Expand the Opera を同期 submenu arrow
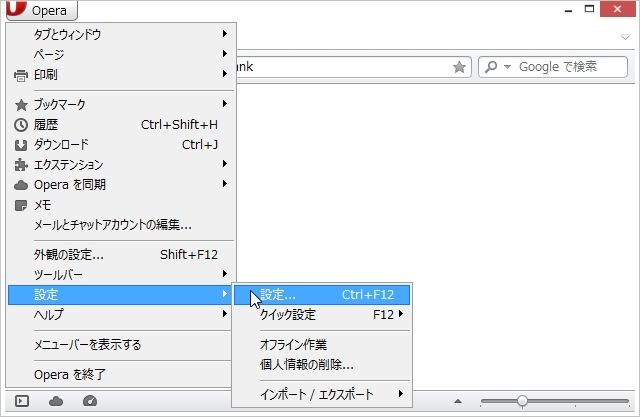This screenshot has width=640, height=417. click(x=224, y=184)
